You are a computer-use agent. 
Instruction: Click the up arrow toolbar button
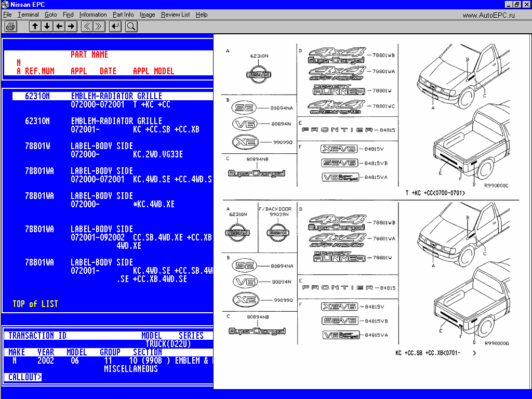[x=35, y=26]
